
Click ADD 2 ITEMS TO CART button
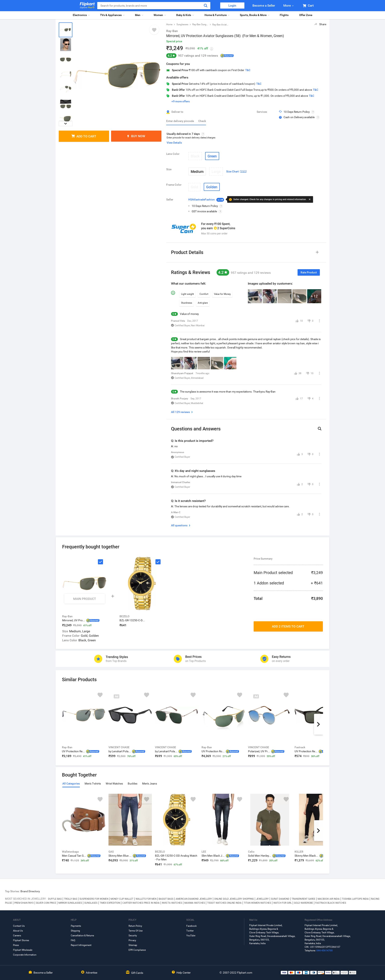[288, 626]
